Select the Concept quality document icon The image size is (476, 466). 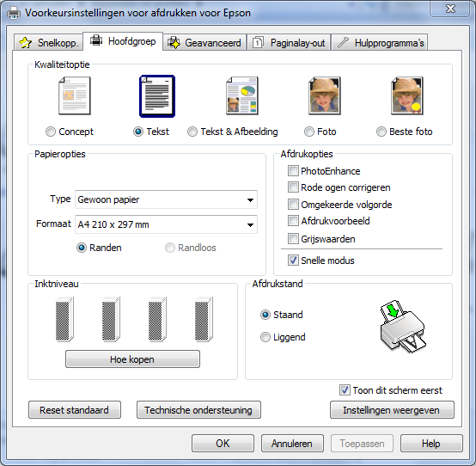[x=75, y=95]
